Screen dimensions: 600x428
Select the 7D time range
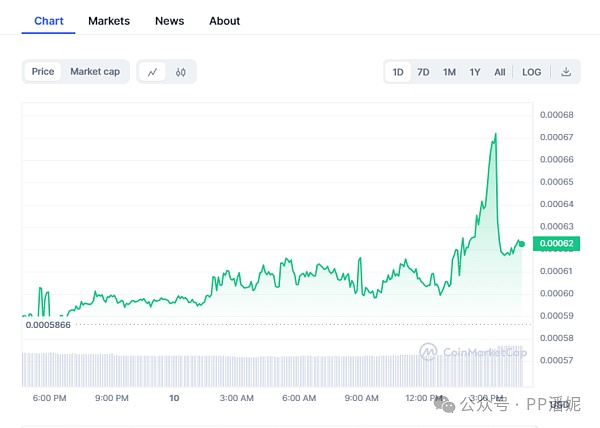click(423, 72)
